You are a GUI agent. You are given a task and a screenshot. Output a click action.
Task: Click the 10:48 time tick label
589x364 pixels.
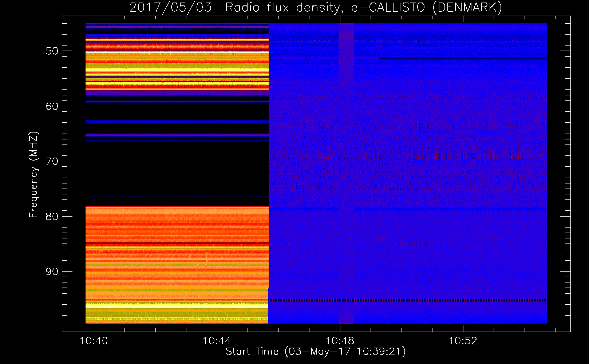click(340, 341)
